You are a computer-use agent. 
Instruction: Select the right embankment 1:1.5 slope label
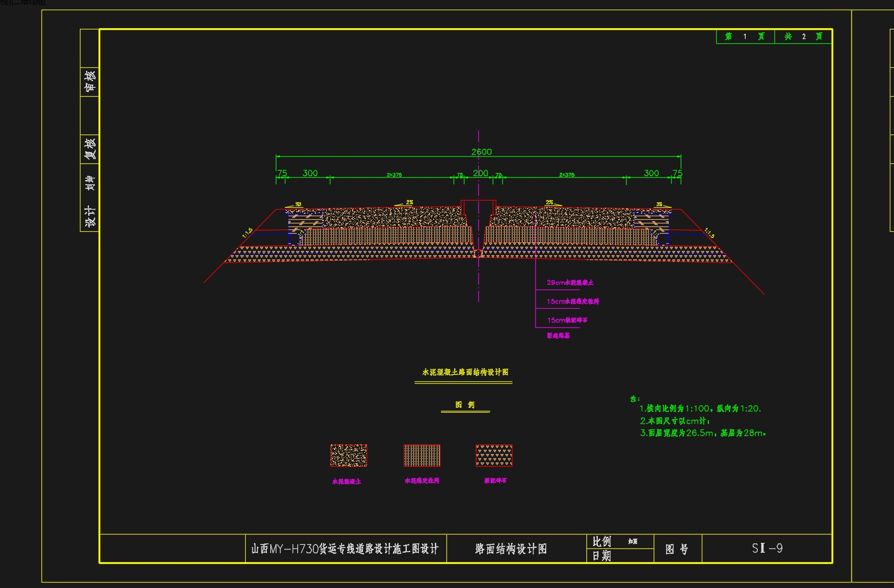(x=710, y=233)
